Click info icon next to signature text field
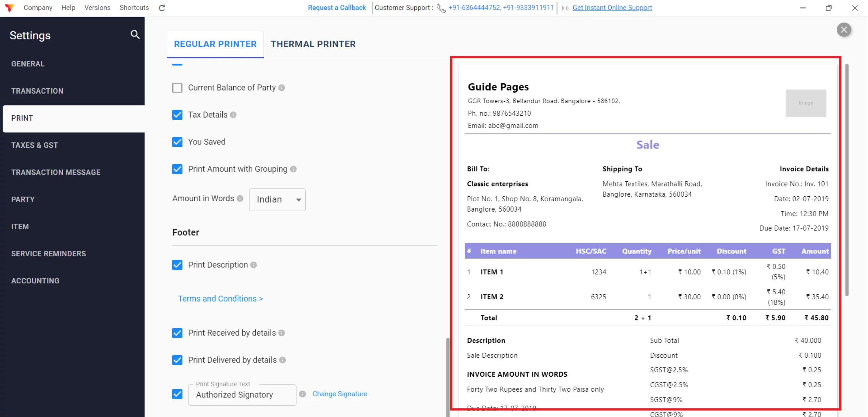868x417 pixels. 302,394
